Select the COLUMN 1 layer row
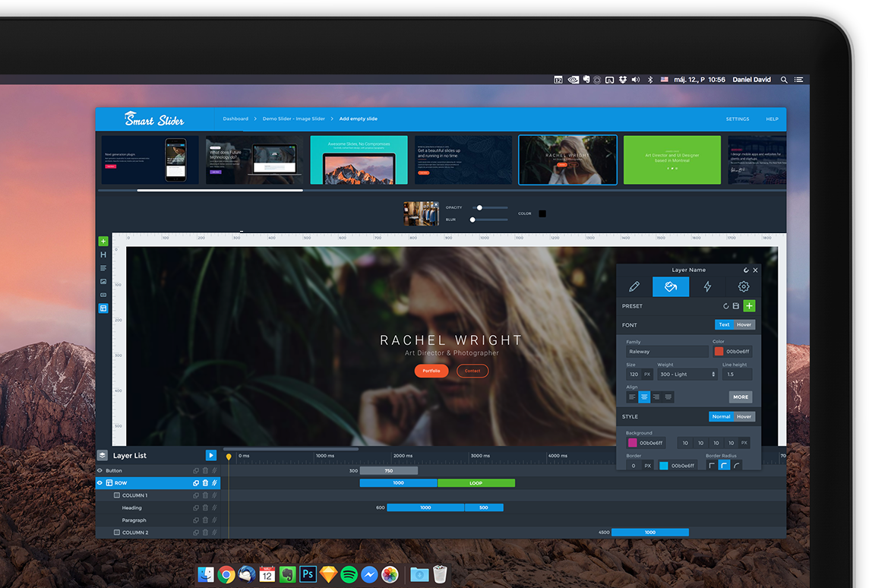The width and height of the screenshot is (869, 588). point(158,495)
